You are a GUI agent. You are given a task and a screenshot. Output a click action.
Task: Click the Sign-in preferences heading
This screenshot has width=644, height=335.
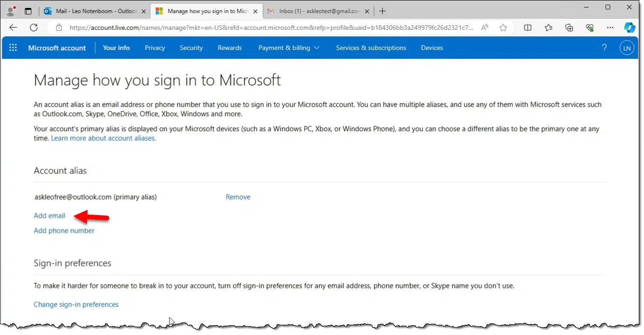(x=72, y=263)
